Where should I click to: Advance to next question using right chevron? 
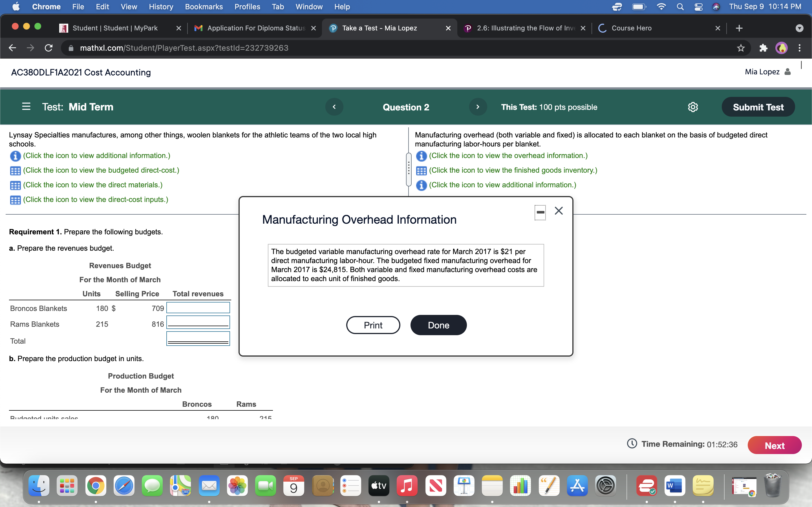pyautogui.click(x=478, y=107)
